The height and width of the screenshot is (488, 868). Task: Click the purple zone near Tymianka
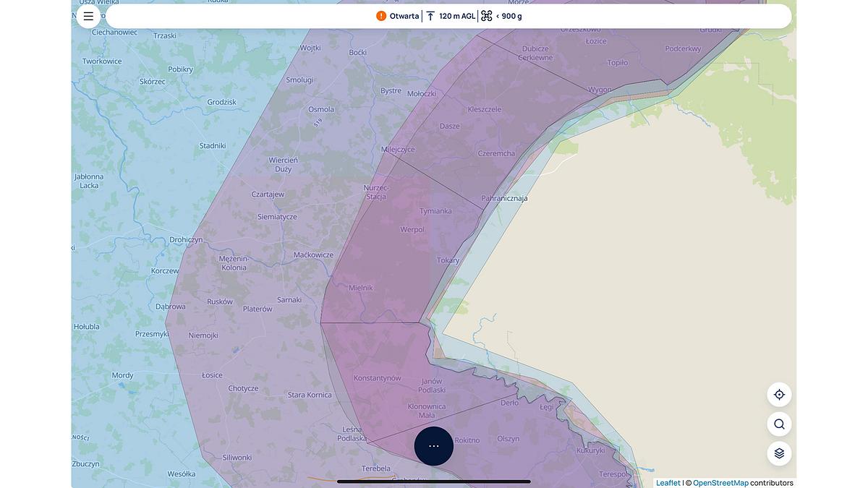point(435,211)
